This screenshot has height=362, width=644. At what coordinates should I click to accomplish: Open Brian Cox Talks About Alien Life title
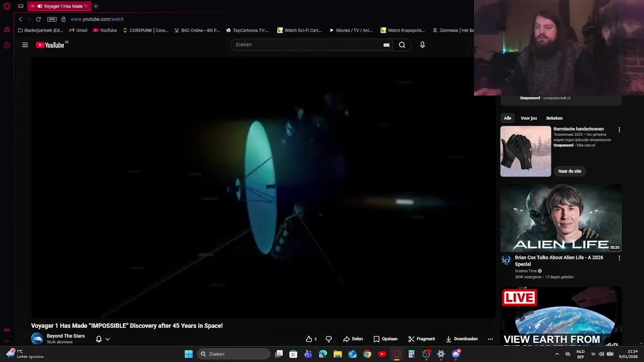pyautogui.click(x=559, y=260)
